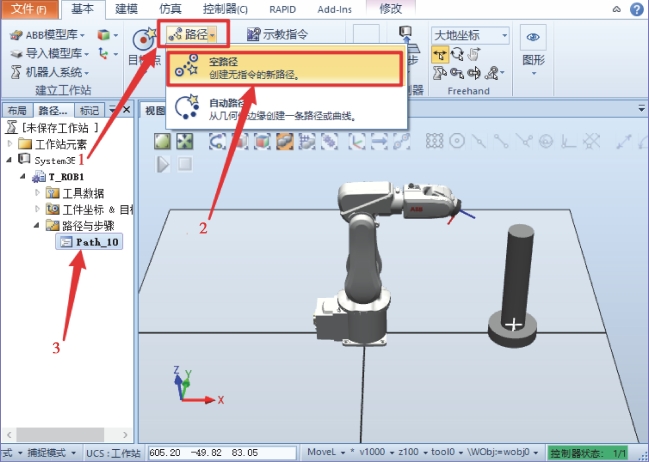This screenshot has width=649, height=462.
Task: Open the left panel options arrow
Action: tap(112, 110)
